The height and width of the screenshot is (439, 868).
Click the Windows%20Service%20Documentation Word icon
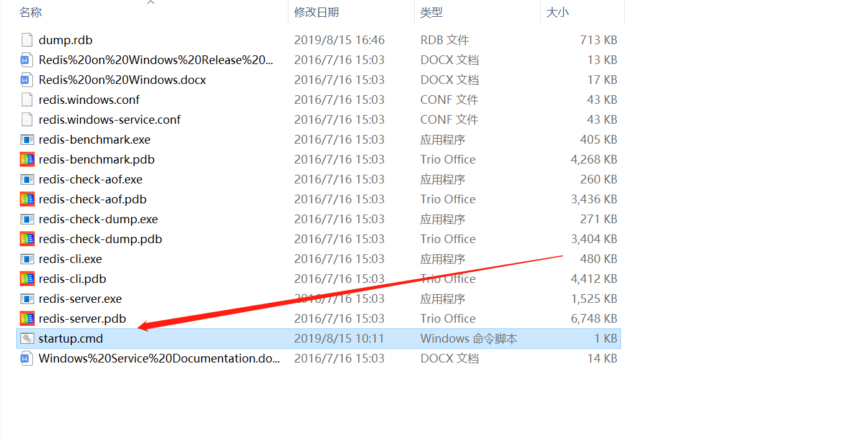tap(27, 358)
